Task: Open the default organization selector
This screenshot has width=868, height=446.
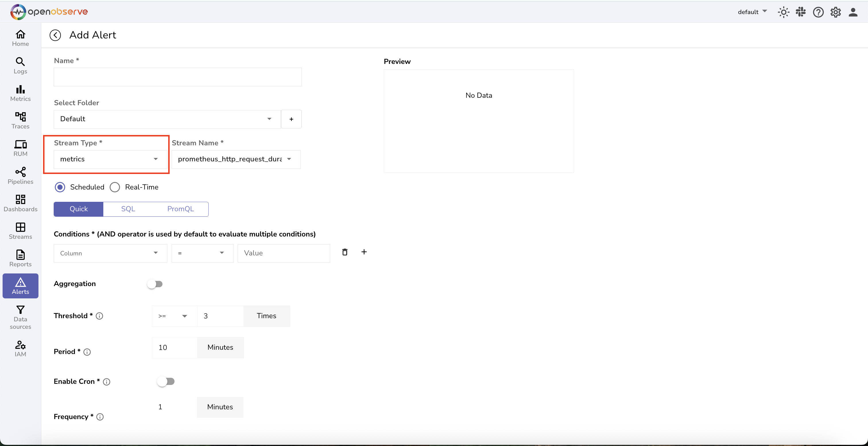Action: (x=752, y=12)
